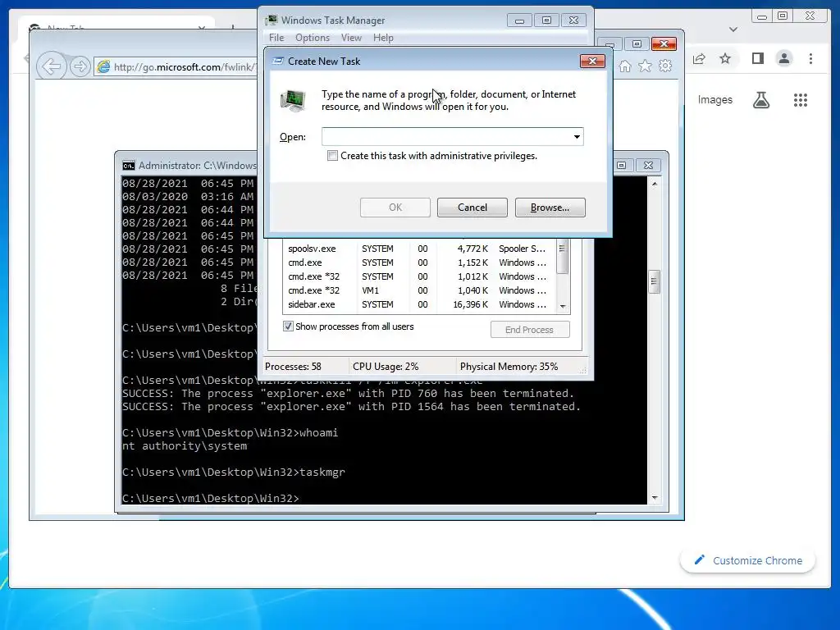Click in the Open text field

446,137
